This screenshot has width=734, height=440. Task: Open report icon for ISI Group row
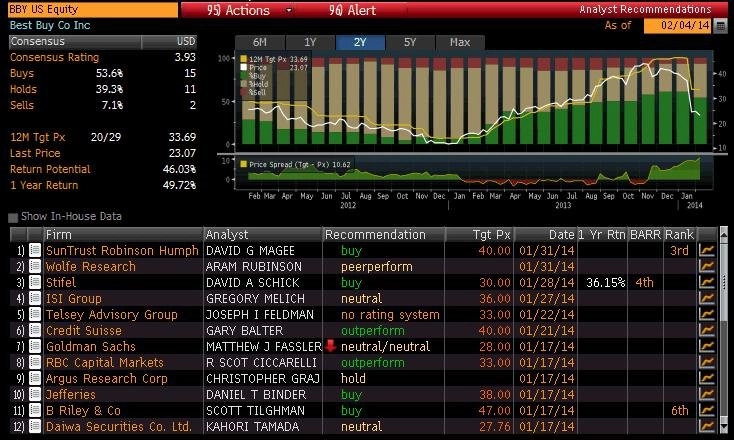click(x=35, y=298)
